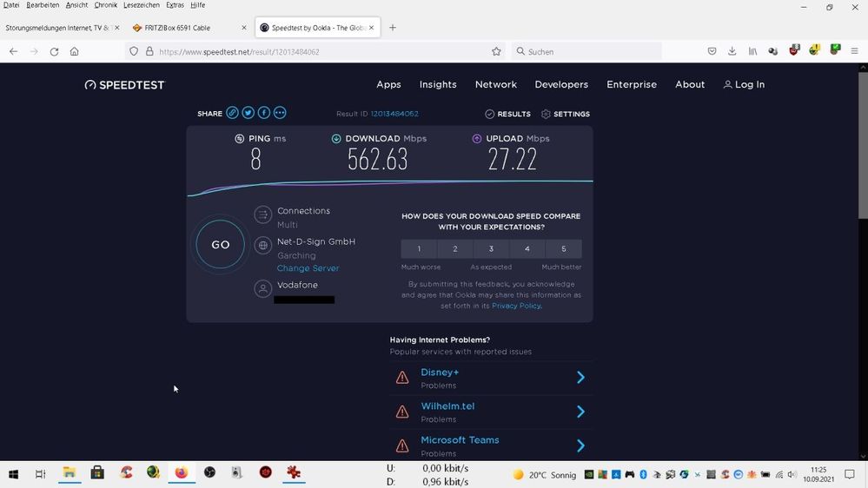Image resolution: width=868 pixels, height=488 pixels.
Task: Rate download speed as 1 Much worse
Action: tap(419, 249)
